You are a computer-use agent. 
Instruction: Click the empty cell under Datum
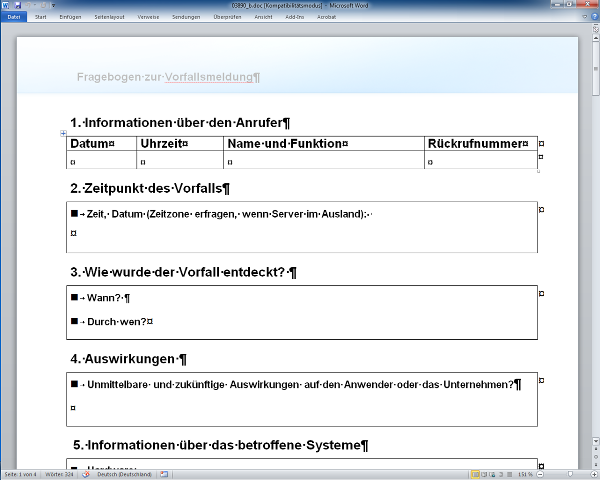pos(101,161)
